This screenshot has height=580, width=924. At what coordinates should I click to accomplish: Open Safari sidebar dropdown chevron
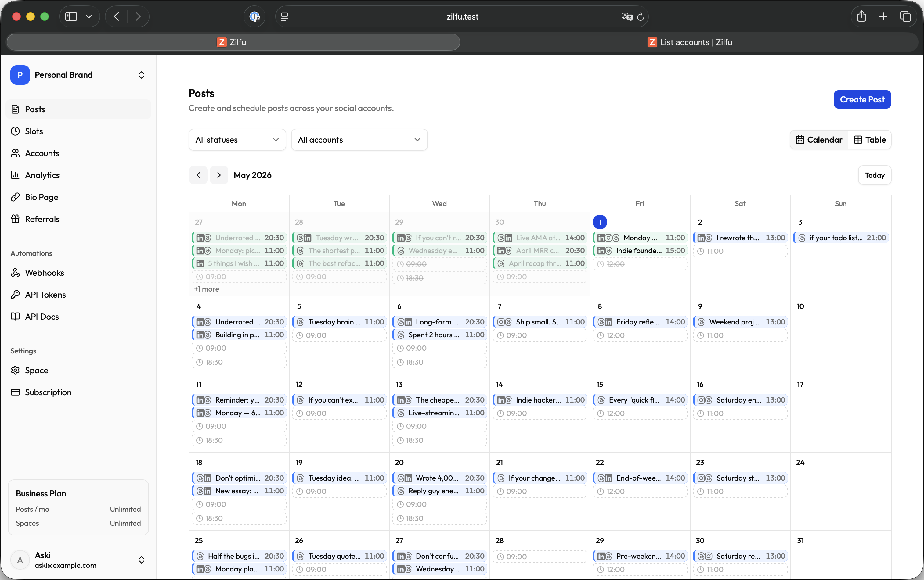(x=89, y=16)
